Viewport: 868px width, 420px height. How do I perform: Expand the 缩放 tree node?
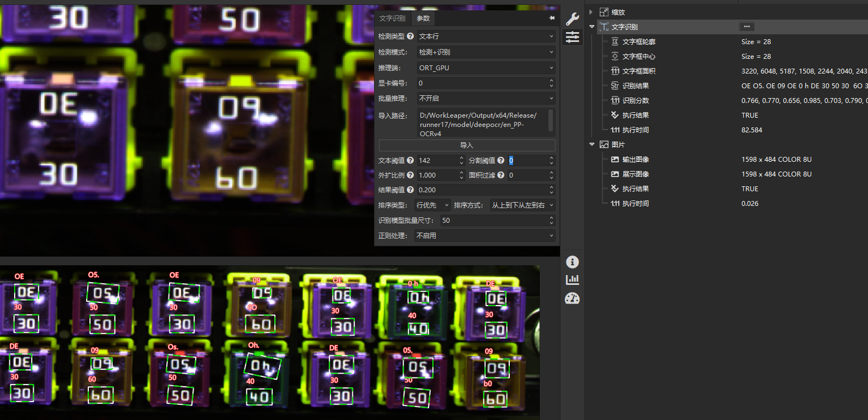pos(591,12)
